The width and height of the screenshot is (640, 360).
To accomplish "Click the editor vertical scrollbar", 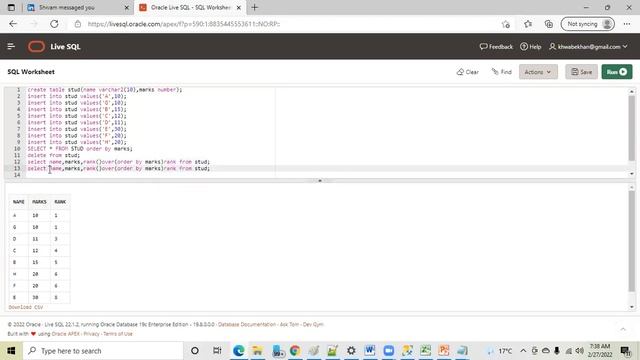I will [x=632, y=128].
